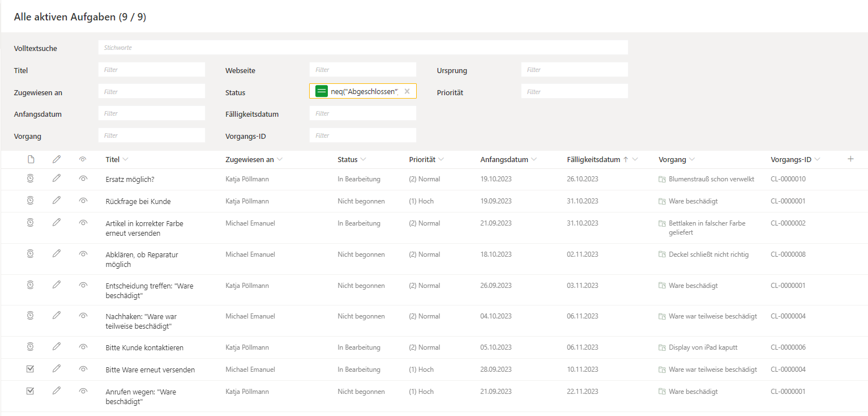
Task: Click the clock task icon for "Bitte Kunde kontaktieren"
Action: pos(31,347)
